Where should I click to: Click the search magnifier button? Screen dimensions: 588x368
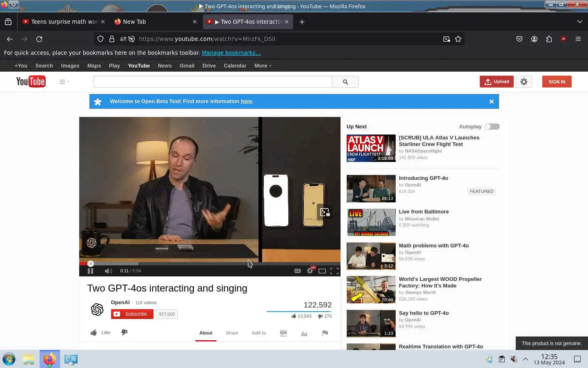(345, 82)
